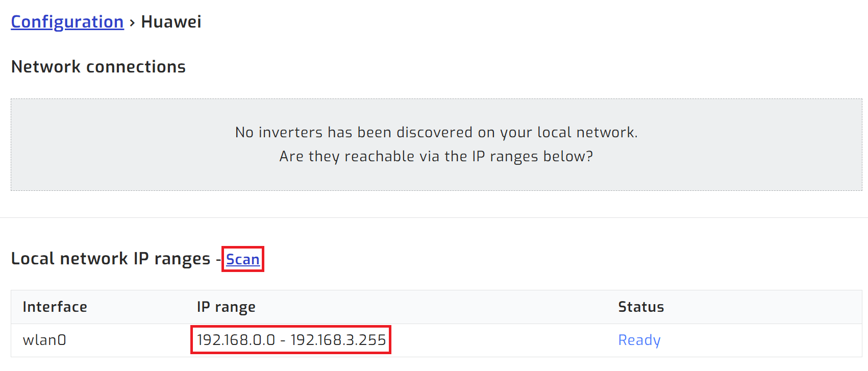
Task: Click the Status column header
Action: [x=641, y=307]
